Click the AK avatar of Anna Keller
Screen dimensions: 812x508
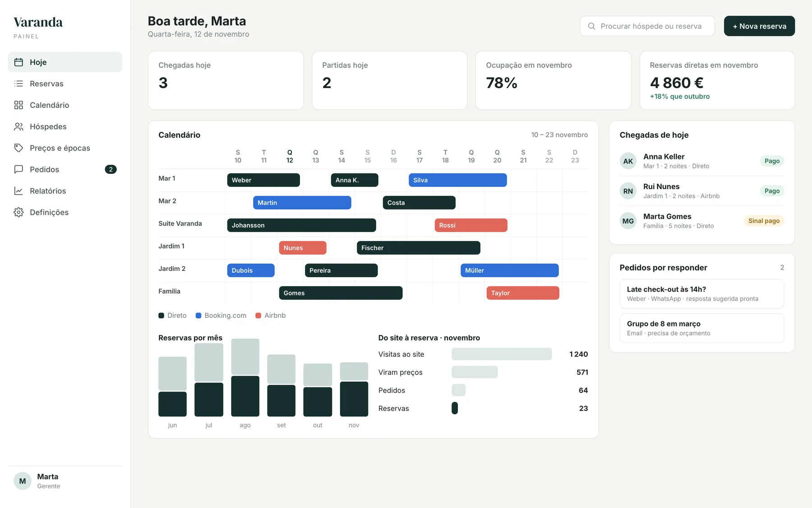628,161
